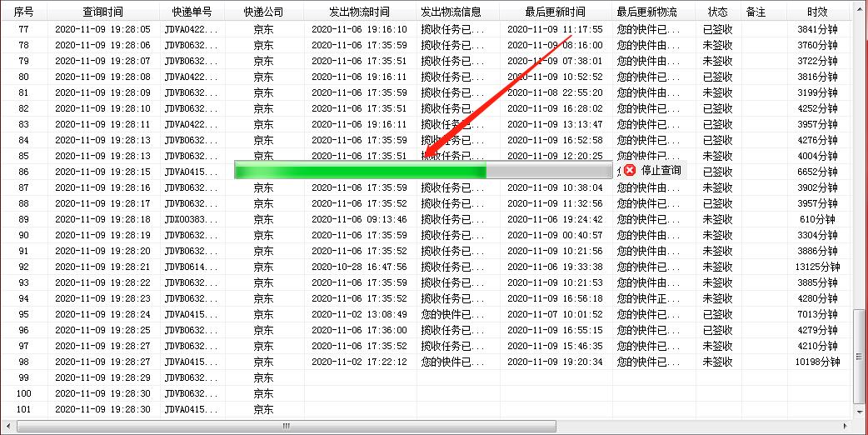Image resolution: width=868 pixels, height=435 pixels.
Task: Click the 610分钟 duration cell
Action: [818, 220]
